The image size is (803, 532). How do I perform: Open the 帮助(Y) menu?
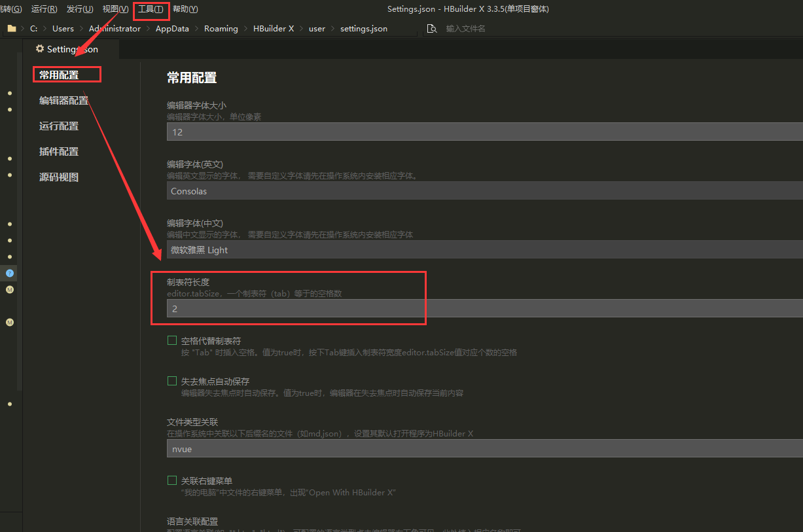pyautogui.click(x=185, y=9)
